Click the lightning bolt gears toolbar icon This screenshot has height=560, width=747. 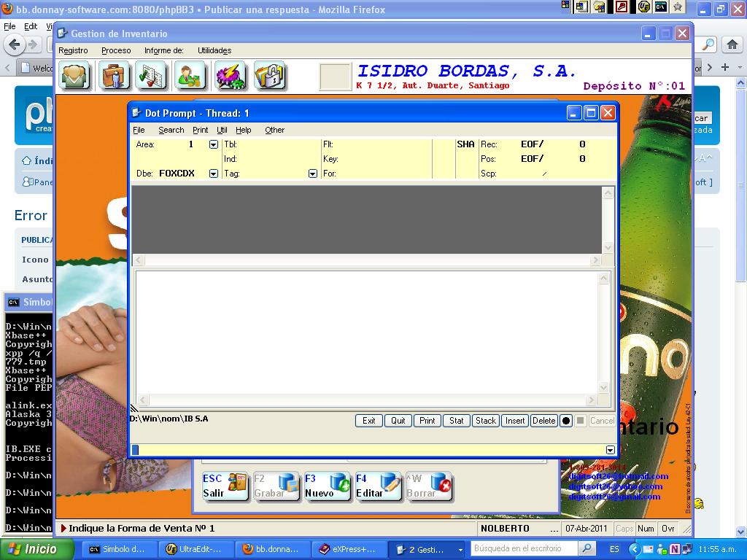pos(231,76)
